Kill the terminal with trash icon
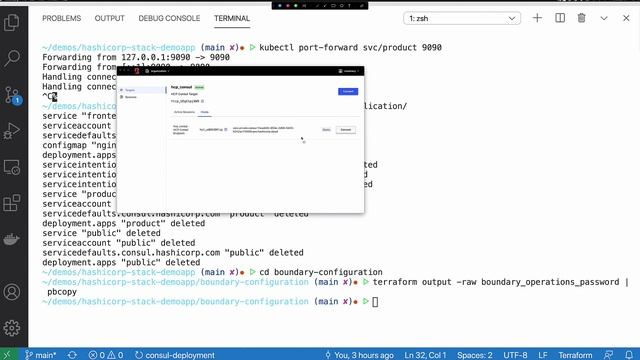The height and width of the screenshot is (360, 640). 582,18
